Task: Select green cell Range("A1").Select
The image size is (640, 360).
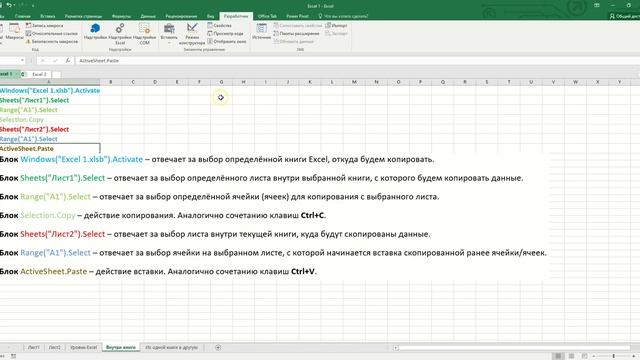Action: point(50,110)
